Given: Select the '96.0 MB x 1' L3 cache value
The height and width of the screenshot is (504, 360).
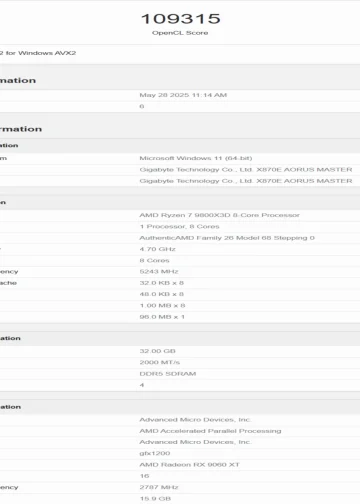Looking at the screenshot, I should click(x=162, y=317).
